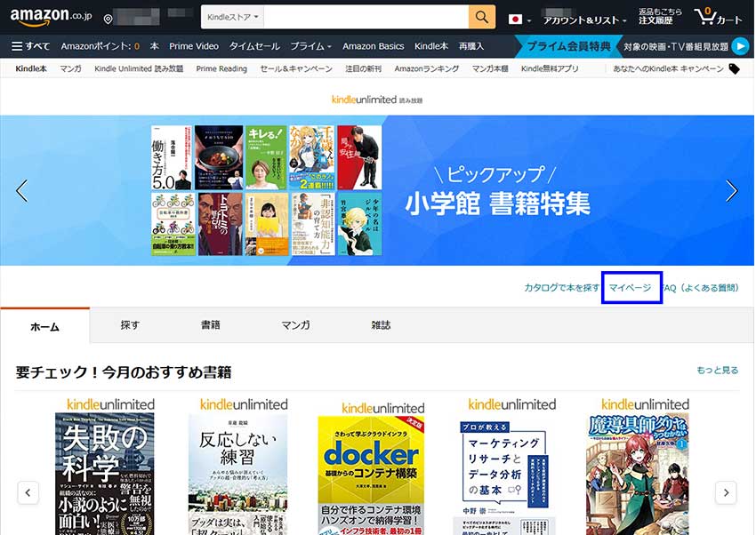This screenshot has height=535, width=756.
Task: Open the 魔導具師ダリヤ book cover
Action: pos(638,474)
